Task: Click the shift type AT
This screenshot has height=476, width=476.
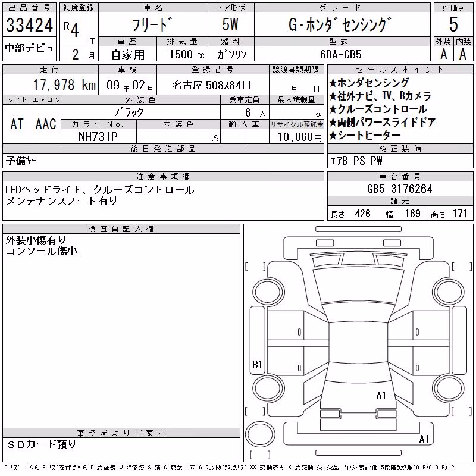Action: click(17, 124)
